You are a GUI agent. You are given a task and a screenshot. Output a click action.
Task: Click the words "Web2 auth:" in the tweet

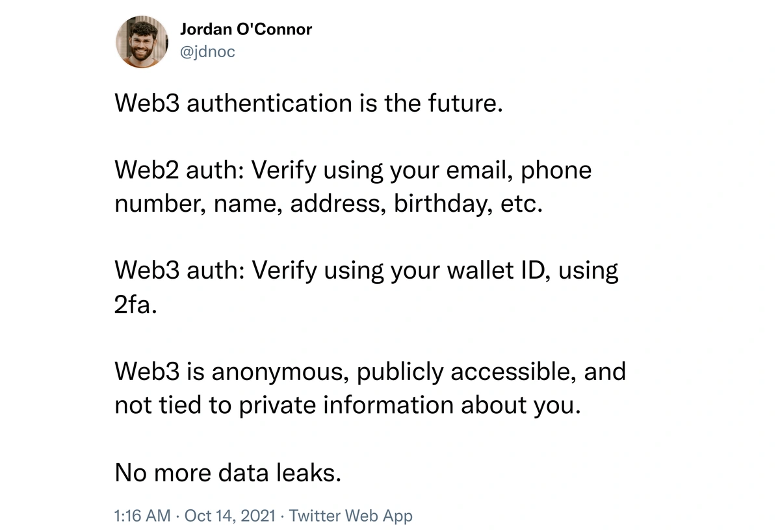pyautogui.click(x=177, y=171)
